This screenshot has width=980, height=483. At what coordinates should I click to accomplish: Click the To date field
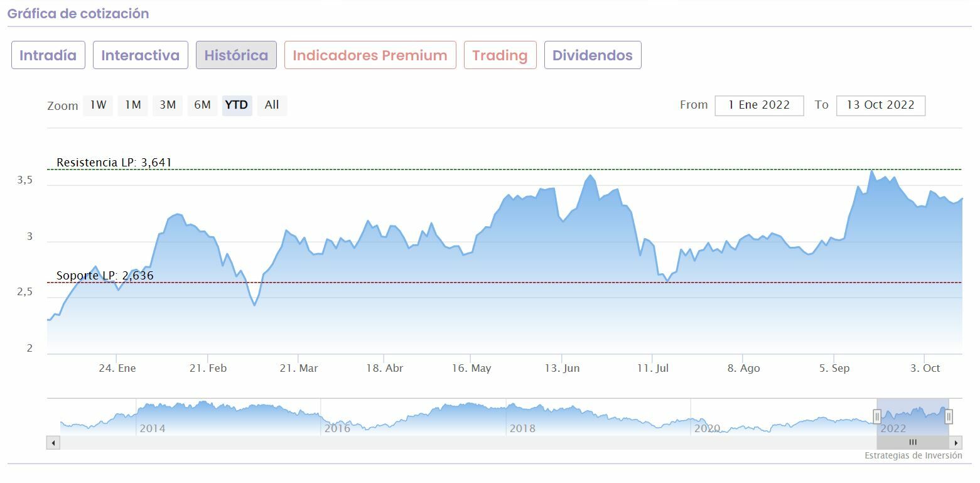pyautogui.click(x=880, y=105)
